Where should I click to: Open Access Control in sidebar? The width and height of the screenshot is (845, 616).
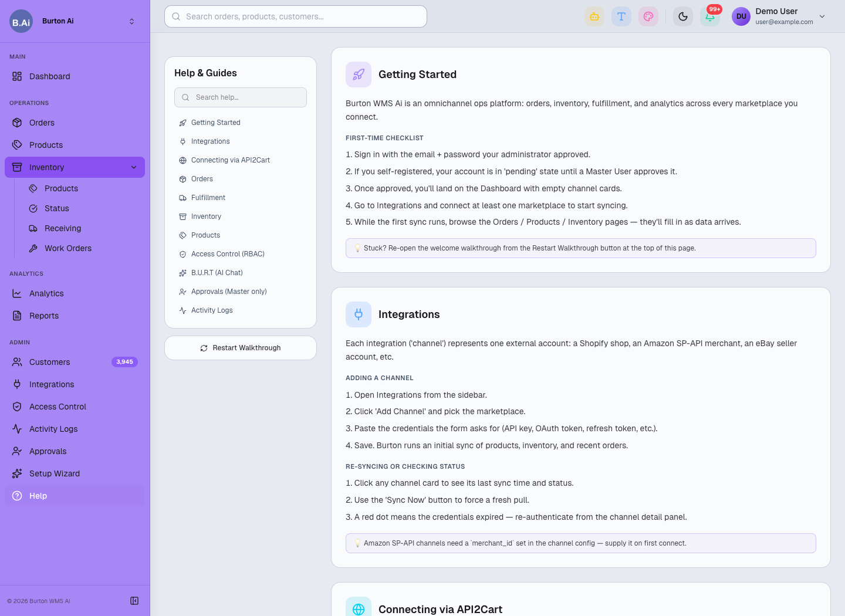pyautogui.click(x=75, y=407)
